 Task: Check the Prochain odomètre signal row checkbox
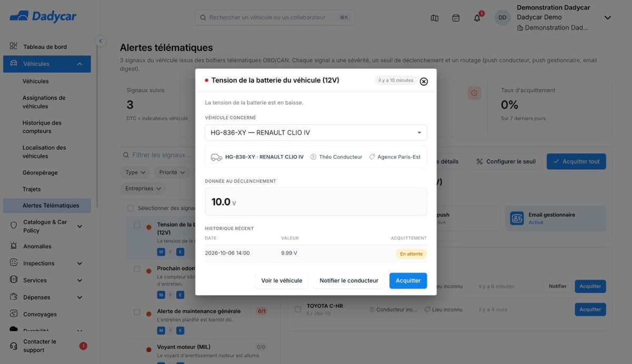(x=137, y=269)
